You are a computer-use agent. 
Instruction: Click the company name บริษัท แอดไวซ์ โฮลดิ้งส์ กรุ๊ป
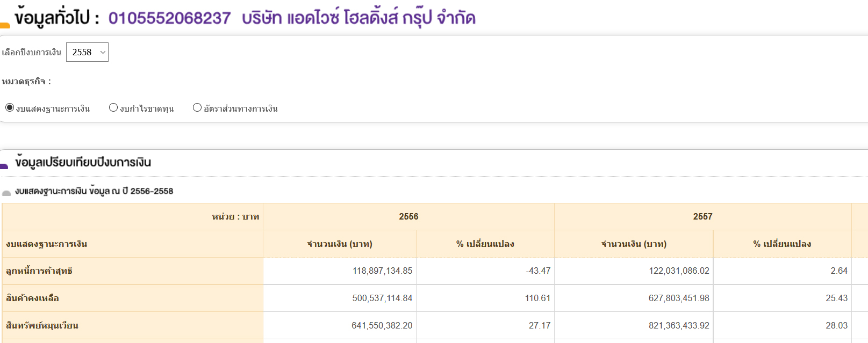[x=358, y=18]
